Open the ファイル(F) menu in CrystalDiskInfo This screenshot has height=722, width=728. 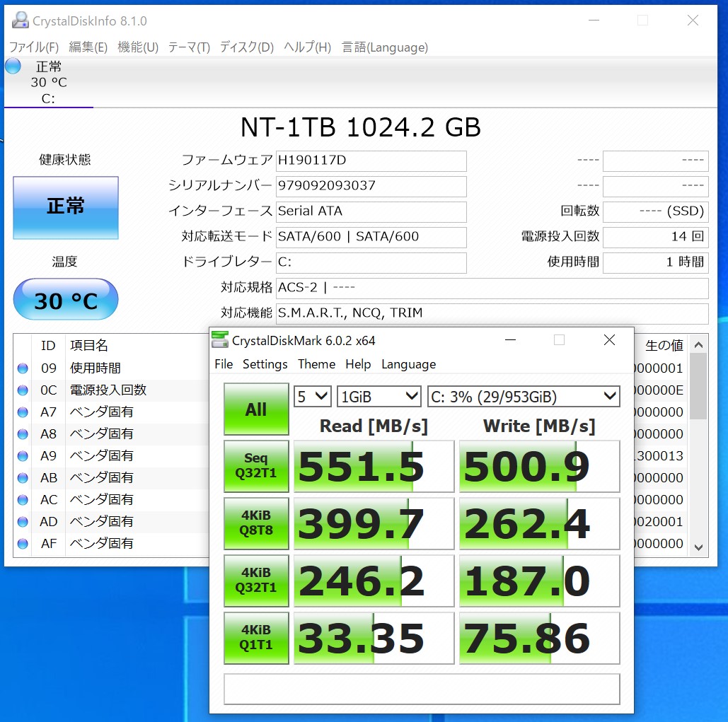[34, 47]
